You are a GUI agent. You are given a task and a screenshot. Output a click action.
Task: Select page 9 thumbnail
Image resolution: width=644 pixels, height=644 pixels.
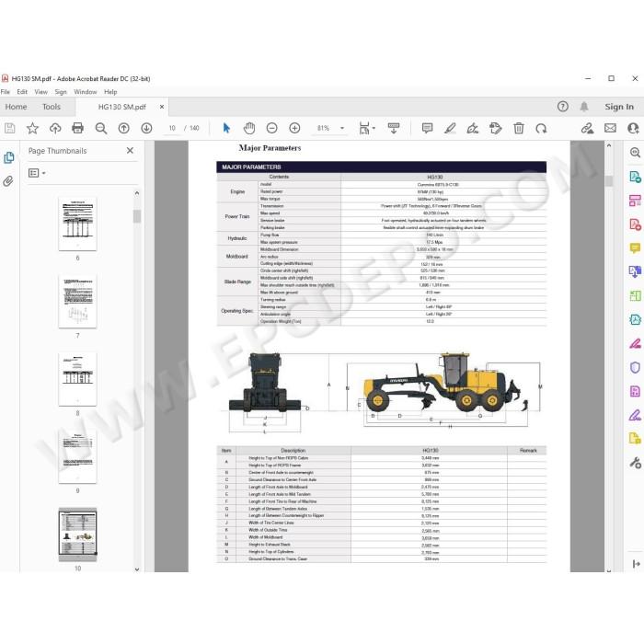click(77, 456)
